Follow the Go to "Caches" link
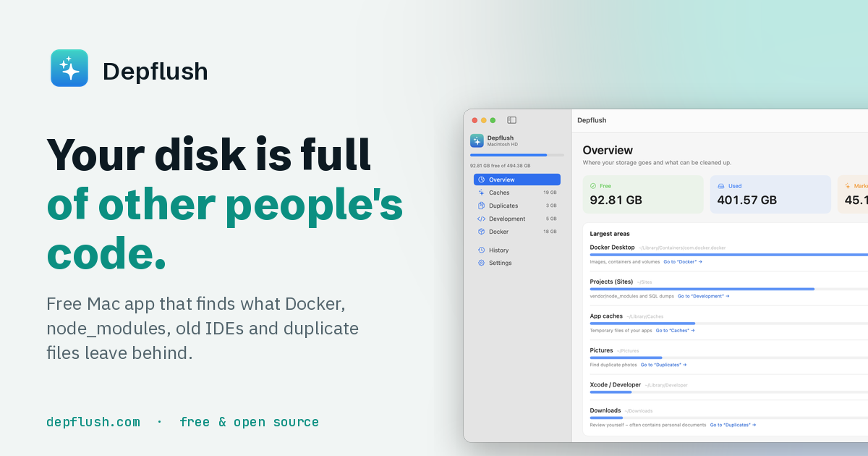The width and height of the screenshot is (868, 456). [x=675, y=330]
